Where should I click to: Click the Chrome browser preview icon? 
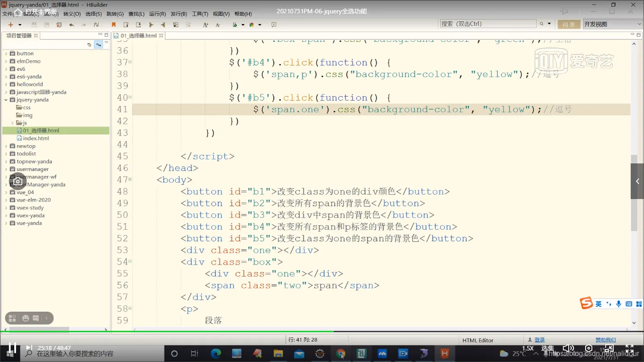252,25
